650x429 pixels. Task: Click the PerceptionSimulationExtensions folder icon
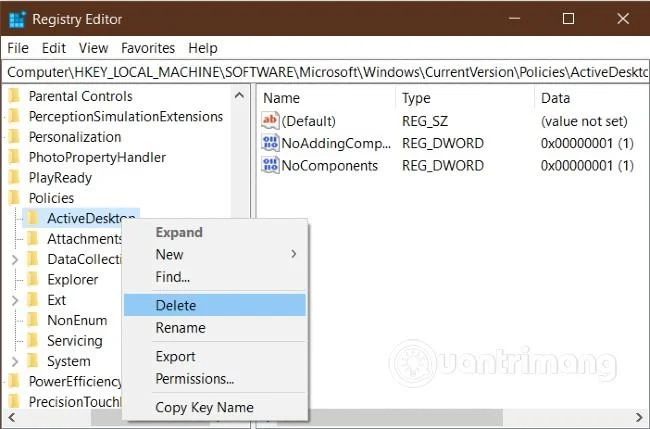(14, 116)
